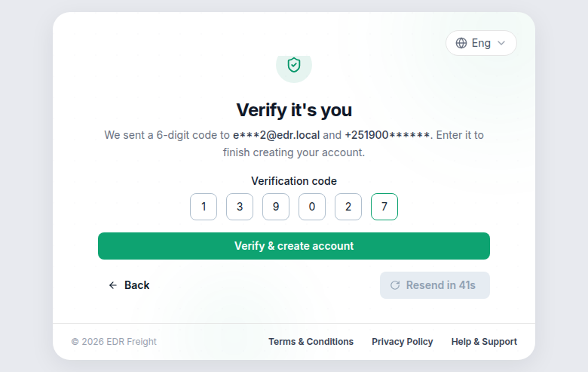Open the Terms & Conditions link
The height and width of the screenshot is (372, 588).
coord(311,342)
